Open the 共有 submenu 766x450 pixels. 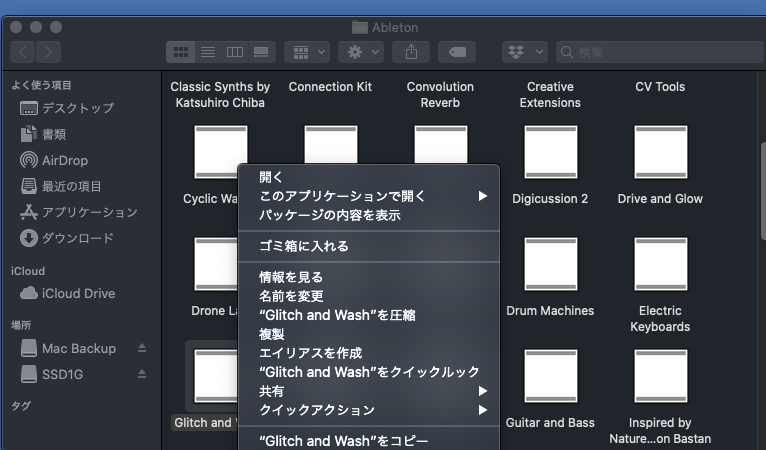[x=369, y=391]
